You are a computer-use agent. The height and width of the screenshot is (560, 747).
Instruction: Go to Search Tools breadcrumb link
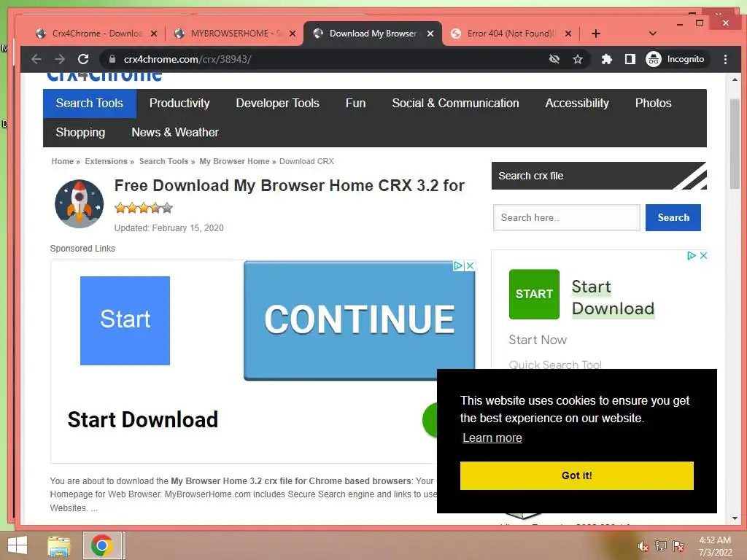[x=163, y=161]
